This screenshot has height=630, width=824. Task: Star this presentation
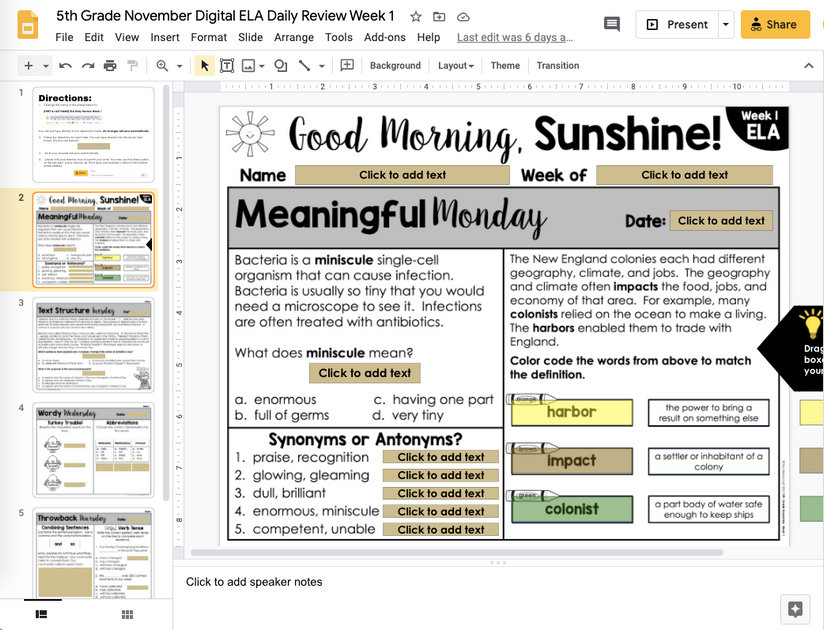pyautogui.click(x=414, y=16)
